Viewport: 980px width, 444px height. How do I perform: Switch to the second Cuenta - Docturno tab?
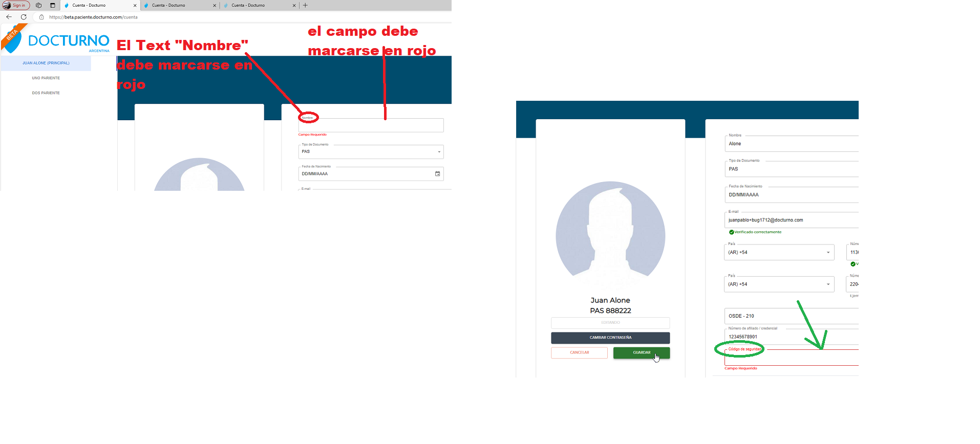(179, 5)
